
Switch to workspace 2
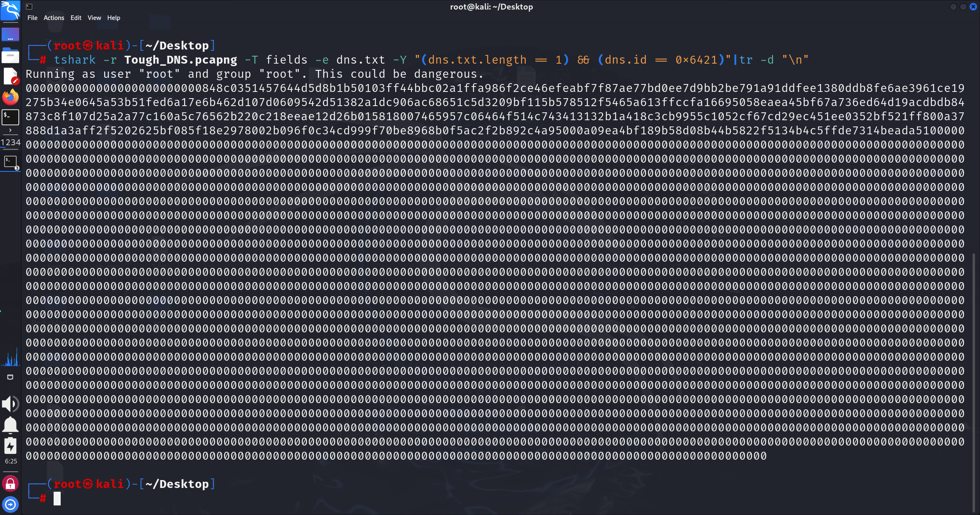click(x=7, y=142)
